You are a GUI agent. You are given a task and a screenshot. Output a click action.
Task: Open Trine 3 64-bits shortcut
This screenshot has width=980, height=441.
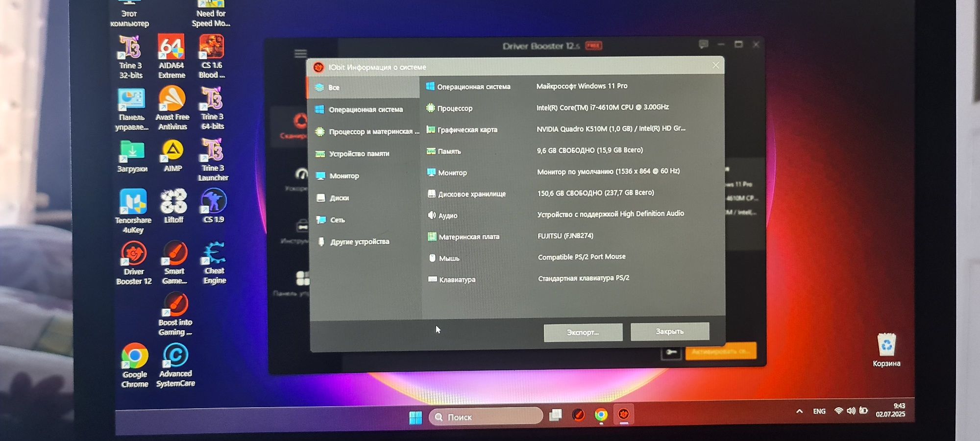[213, 108]
